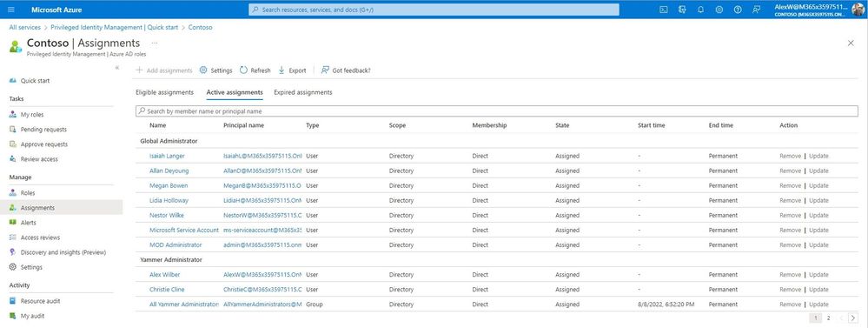Collapse the left navigation pane
This screenshot has height=328, width=868.
[x=116, y=68]
